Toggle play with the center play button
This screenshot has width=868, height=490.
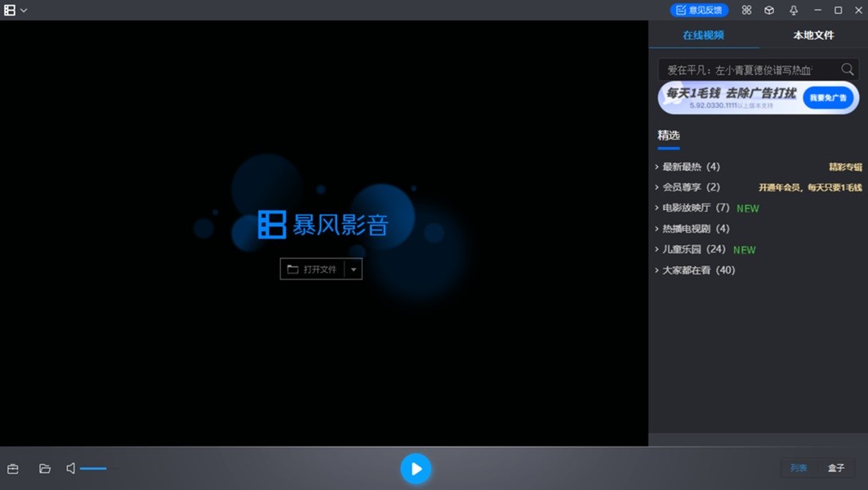click(416, 469)
